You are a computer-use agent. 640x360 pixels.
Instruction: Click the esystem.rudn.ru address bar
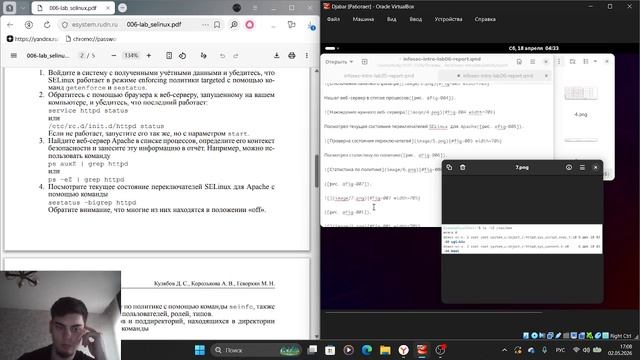coord(95,25)
